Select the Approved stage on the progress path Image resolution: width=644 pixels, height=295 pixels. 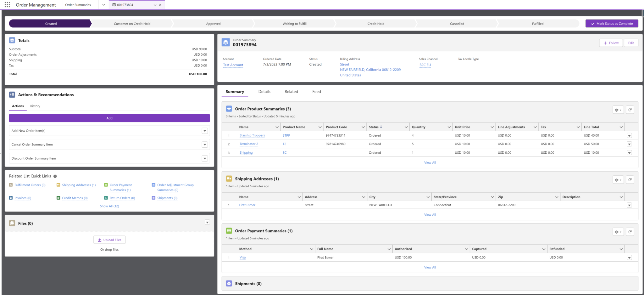point(214,23)
